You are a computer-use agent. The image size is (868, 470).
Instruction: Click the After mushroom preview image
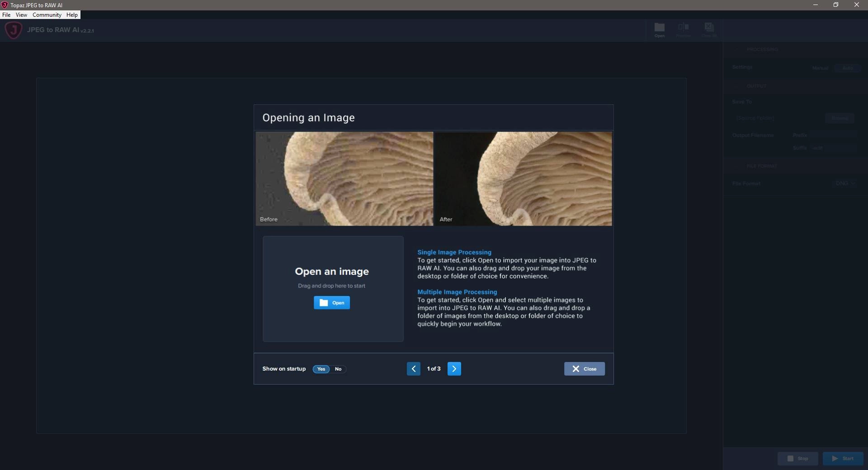click(524, 179)
